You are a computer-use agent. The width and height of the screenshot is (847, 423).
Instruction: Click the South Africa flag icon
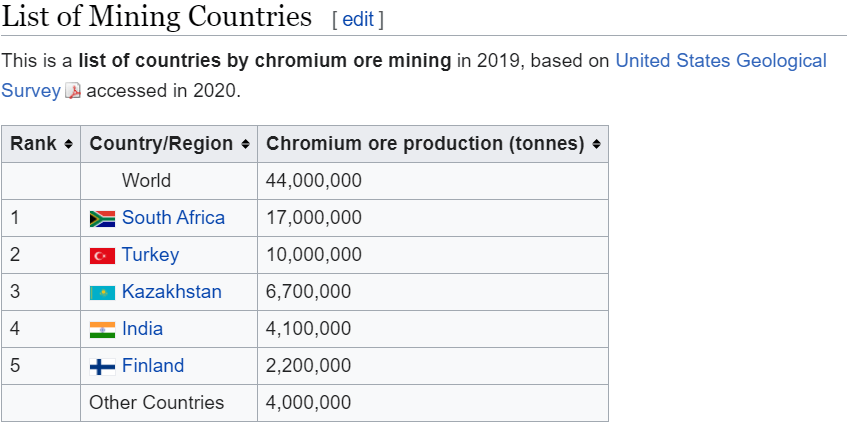102,219
